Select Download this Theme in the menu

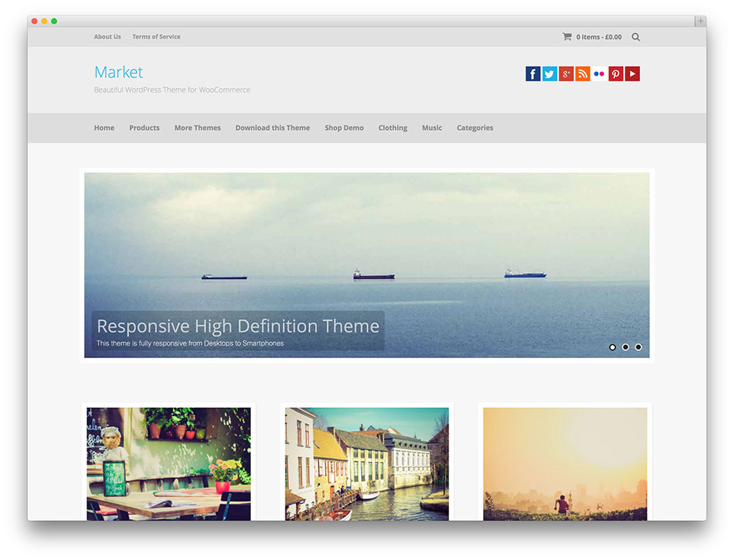tap(272, 128)
